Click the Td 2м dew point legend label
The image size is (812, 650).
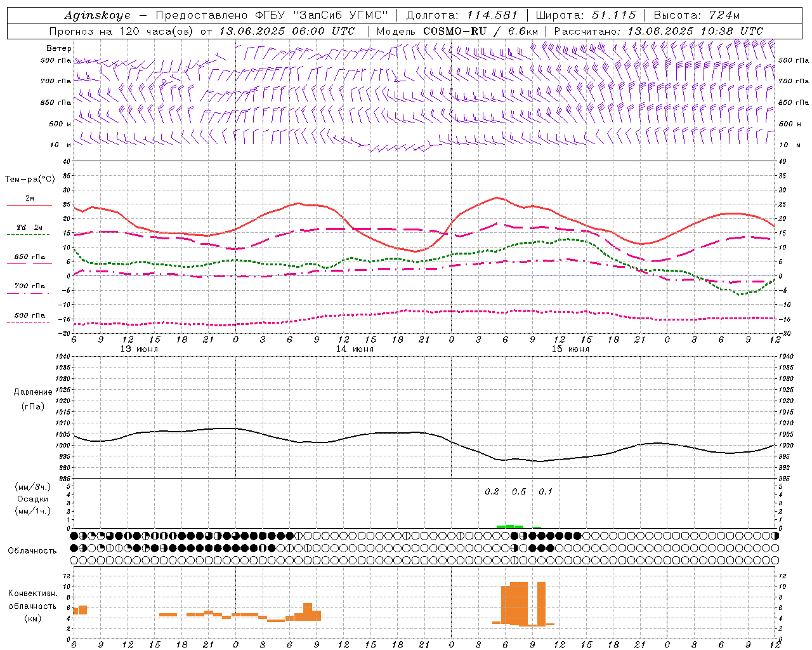point(30,227)
